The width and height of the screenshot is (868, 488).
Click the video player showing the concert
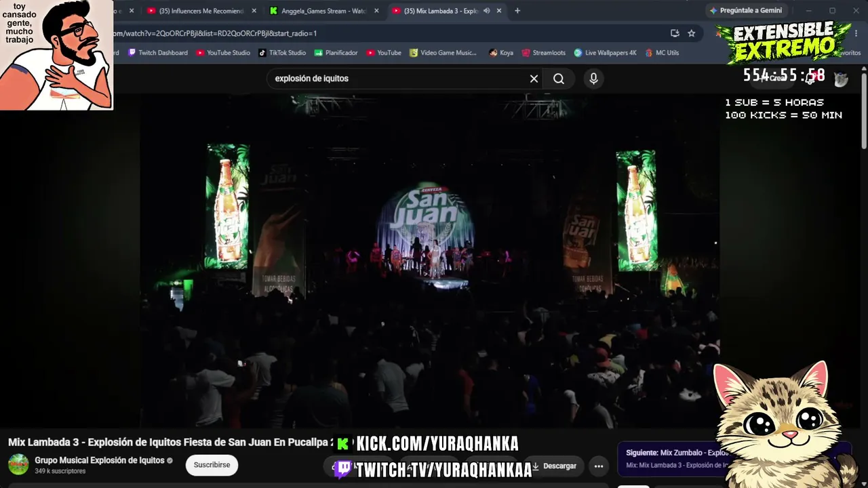click(430, 261)
